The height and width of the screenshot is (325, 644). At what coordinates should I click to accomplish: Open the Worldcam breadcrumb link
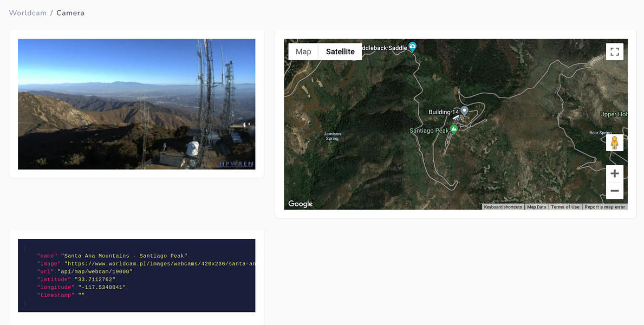[28, 12]
